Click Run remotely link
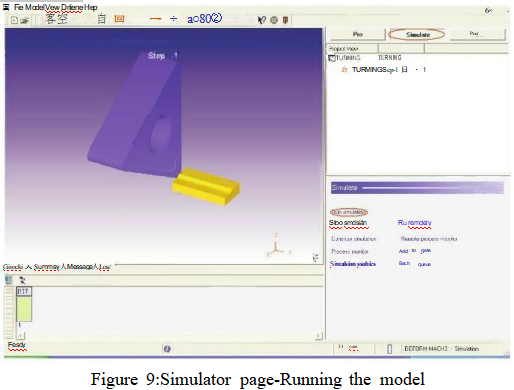 click(414, 223)
